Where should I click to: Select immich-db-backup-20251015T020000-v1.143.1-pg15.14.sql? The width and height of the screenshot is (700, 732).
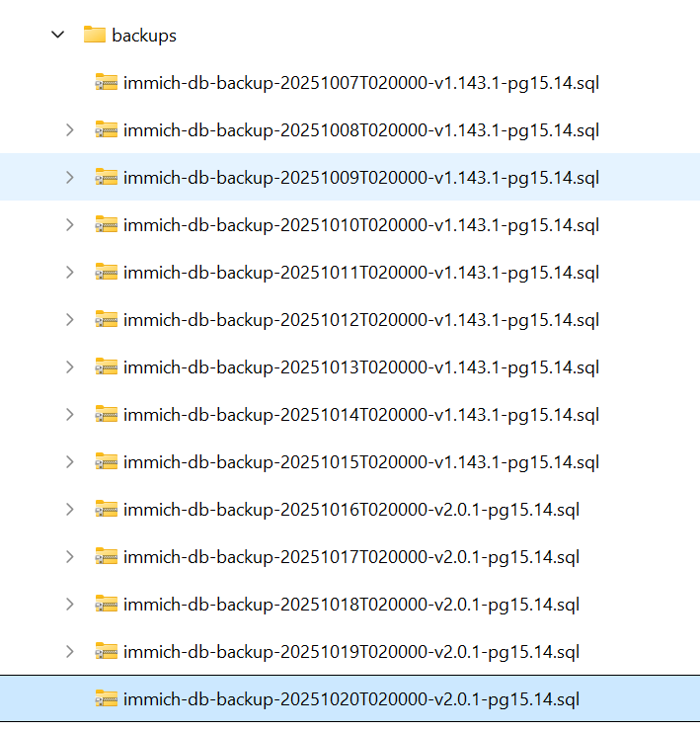361,462
